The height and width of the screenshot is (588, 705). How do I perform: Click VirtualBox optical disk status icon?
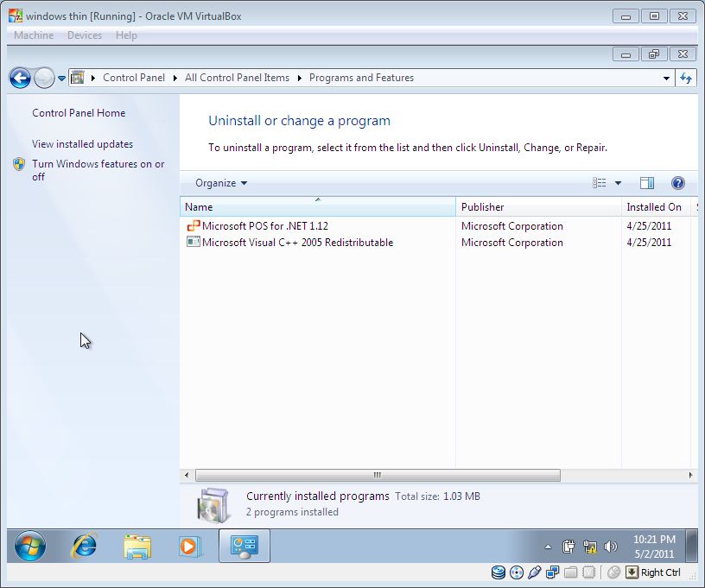tap(517, 572)
